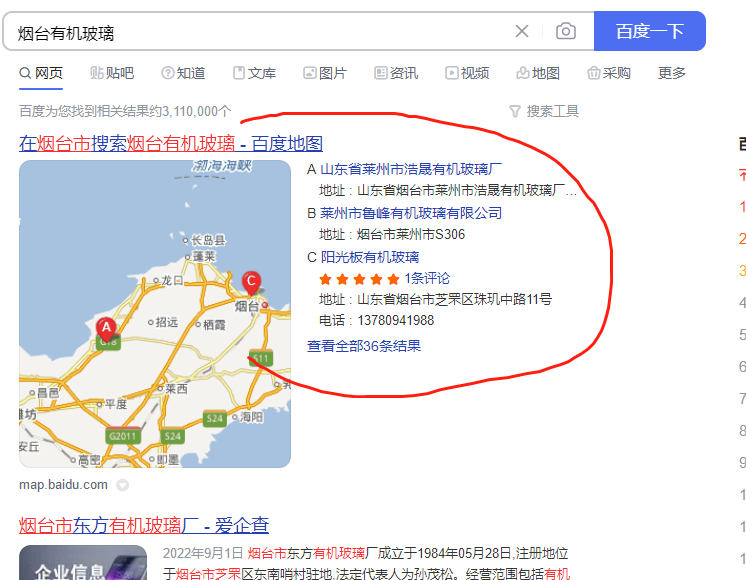
Task: Click the map thumbnail of Yantai
Action: click(155, 314)
